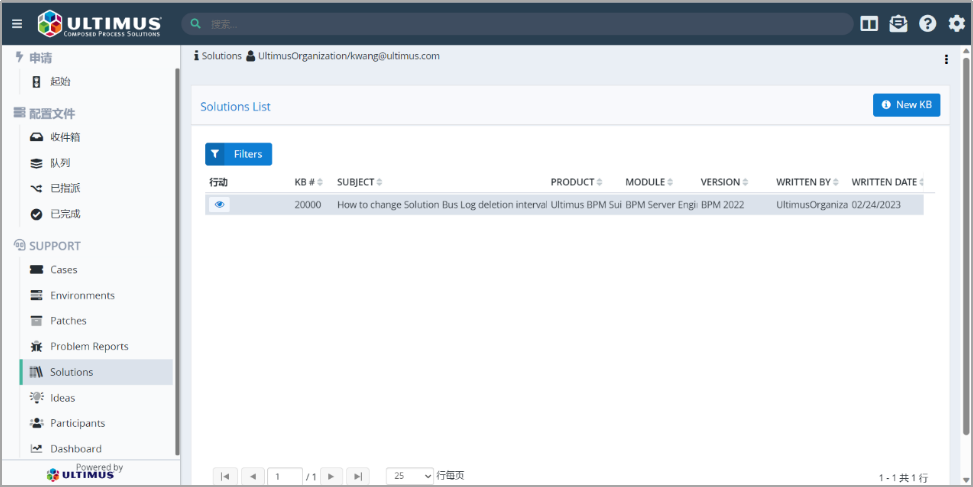The width and height of the screenshot is (973, 487).
Task: Sort by the KB # column
Action: pyautogui.click(x=308, y=182)
